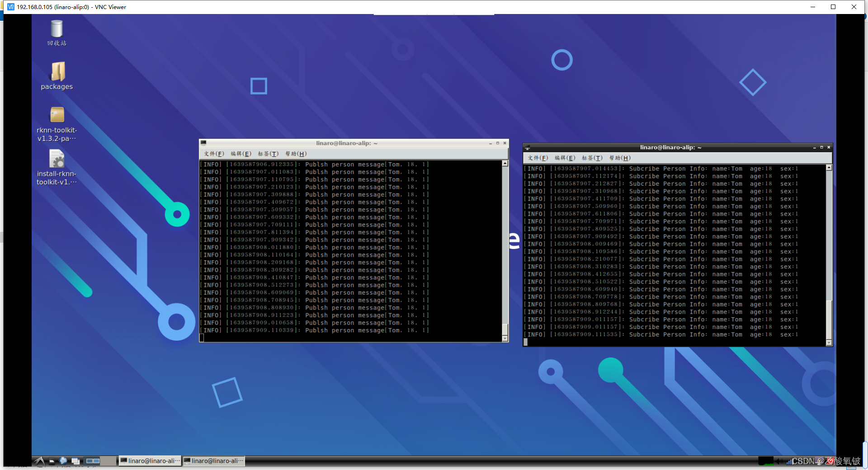
Task: Close the VNC Viewer window
Action: click(x=854, y=7)
